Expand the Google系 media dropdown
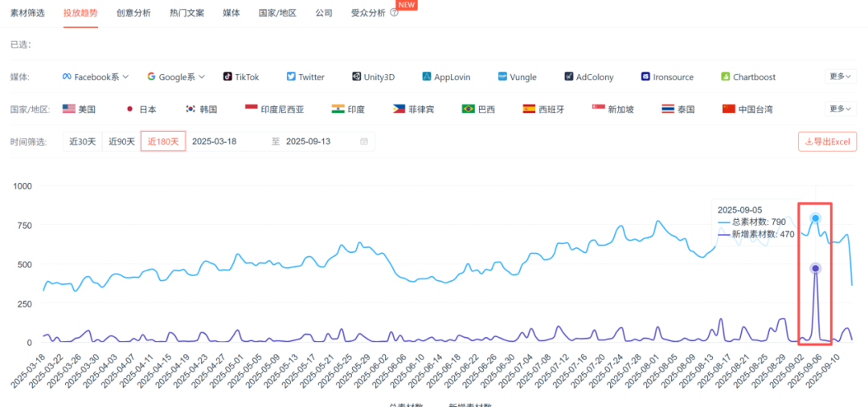 coord(176,77)
